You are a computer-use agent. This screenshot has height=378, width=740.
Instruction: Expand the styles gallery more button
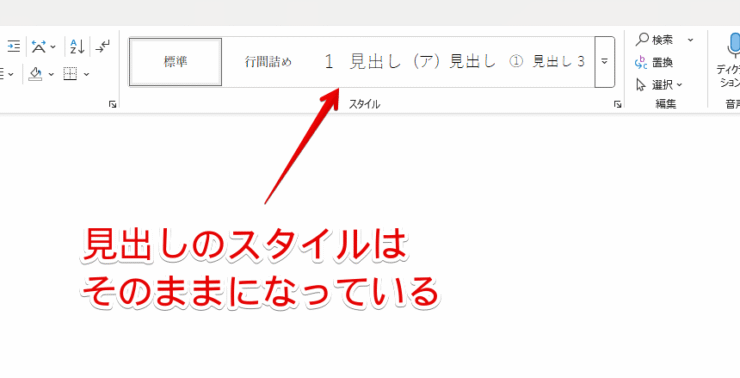pos(605,62)
